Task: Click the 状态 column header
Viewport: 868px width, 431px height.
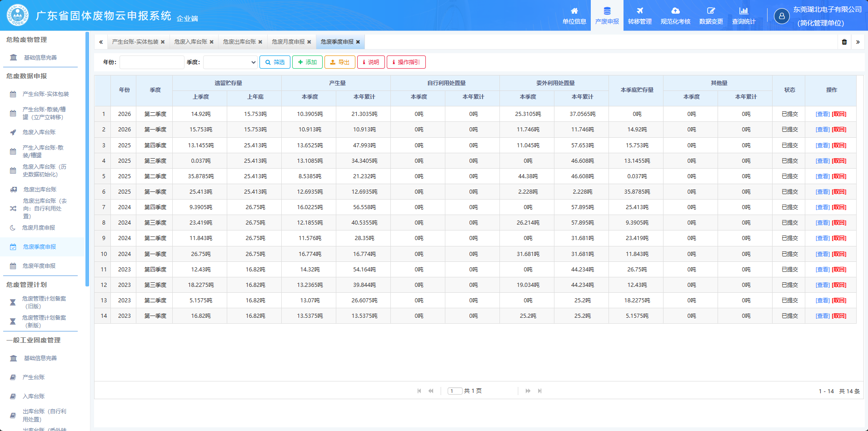Action: [x=789, y=90]
